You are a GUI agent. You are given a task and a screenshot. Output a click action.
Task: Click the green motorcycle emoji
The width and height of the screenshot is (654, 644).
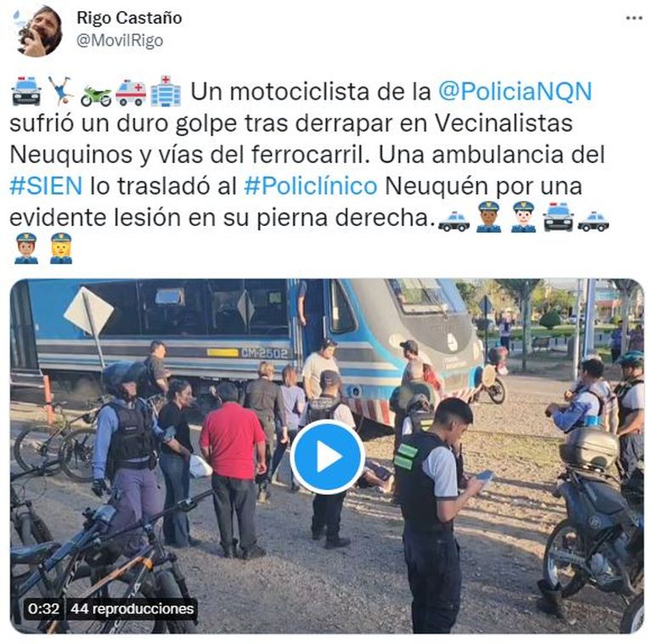(x=96, y=96)
